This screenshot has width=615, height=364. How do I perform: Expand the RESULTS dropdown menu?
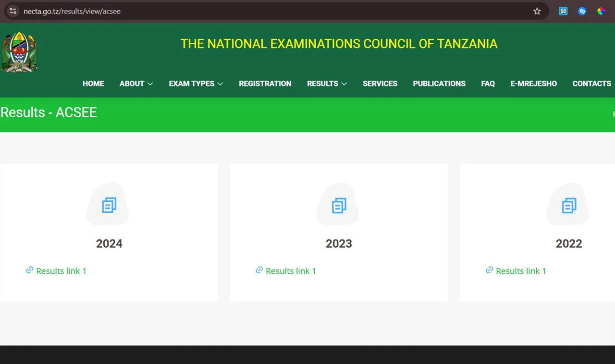[x=327, y=84]
